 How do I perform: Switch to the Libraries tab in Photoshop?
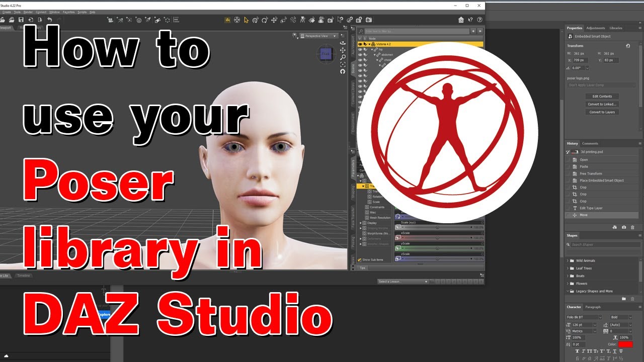coord(616,28)
